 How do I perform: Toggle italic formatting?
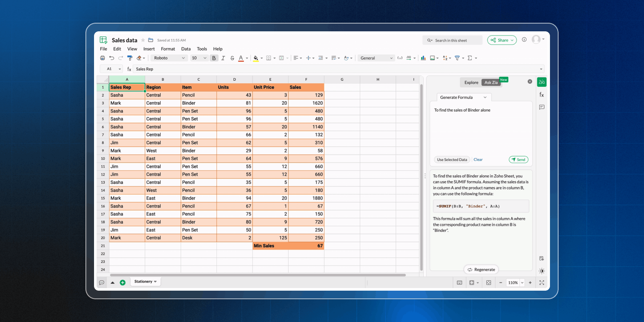click(x=223, y=58)
